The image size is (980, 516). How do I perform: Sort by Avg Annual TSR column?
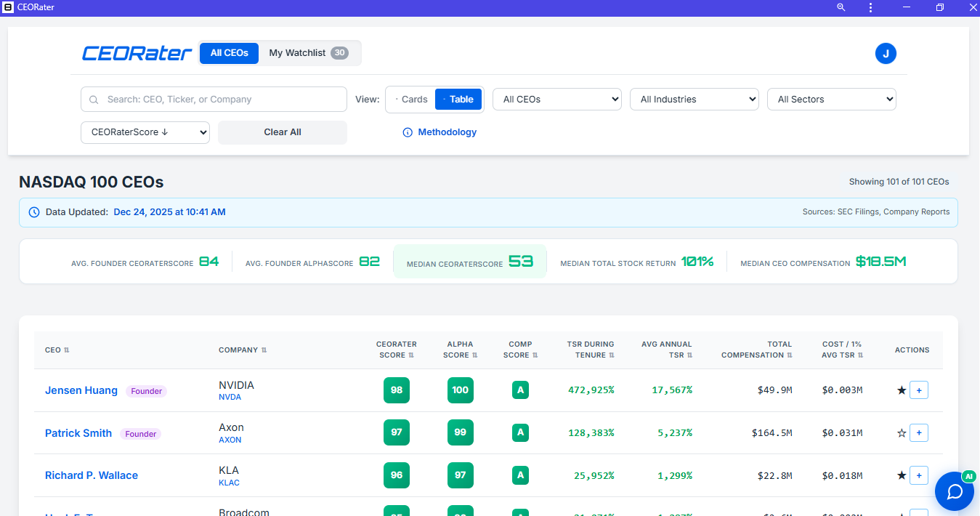(x=667, y=350)
